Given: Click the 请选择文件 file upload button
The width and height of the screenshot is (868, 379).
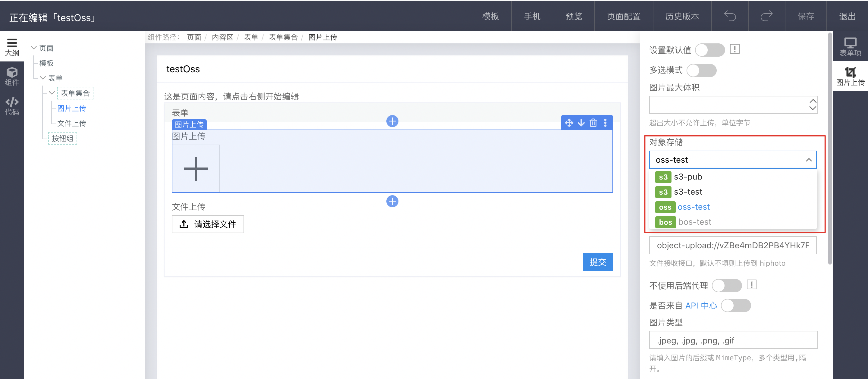Looking at the screenshot, I should [x=208, y=224].
